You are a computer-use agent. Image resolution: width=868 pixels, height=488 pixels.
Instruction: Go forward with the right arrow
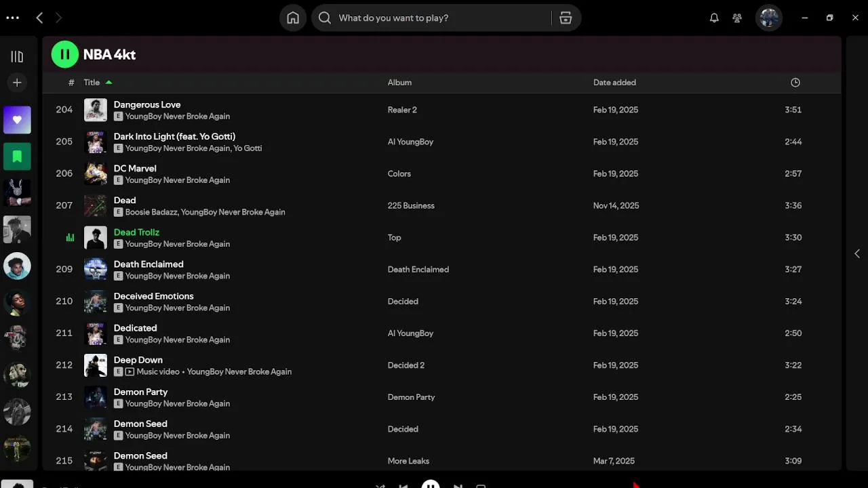(58, 18)
